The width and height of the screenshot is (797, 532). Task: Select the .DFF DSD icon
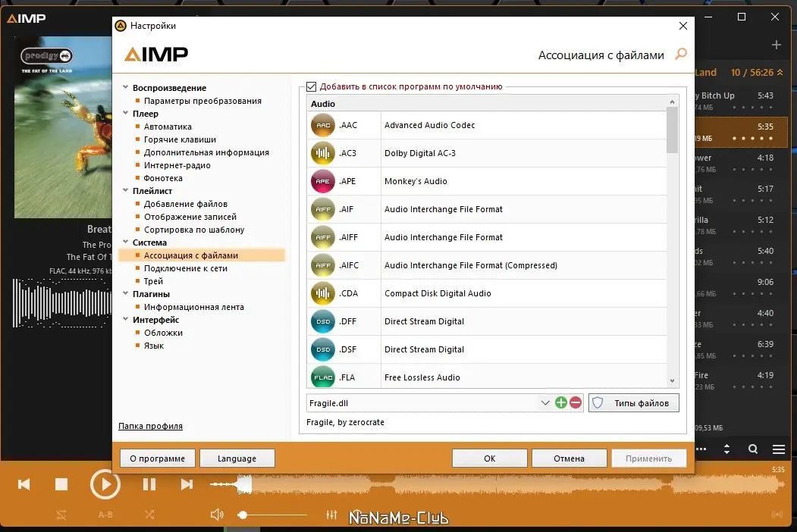coord(323,321)
